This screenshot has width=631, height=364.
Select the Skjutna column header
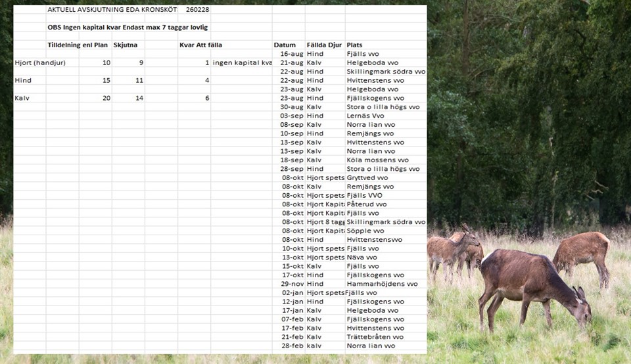[x=126, y=45]
